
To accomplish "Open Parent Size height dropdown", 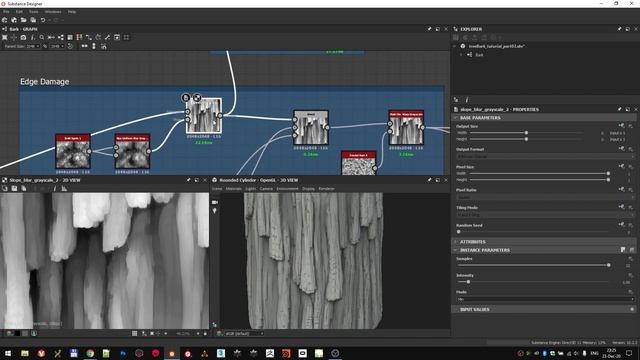I will [57, 46].
